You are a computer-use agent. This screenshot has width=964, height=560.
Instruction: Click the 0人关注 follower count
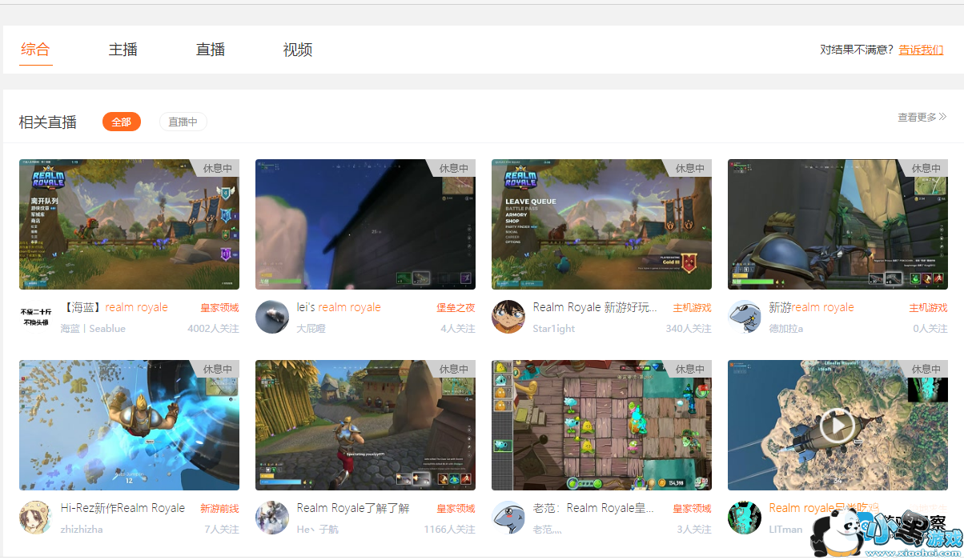930,329
